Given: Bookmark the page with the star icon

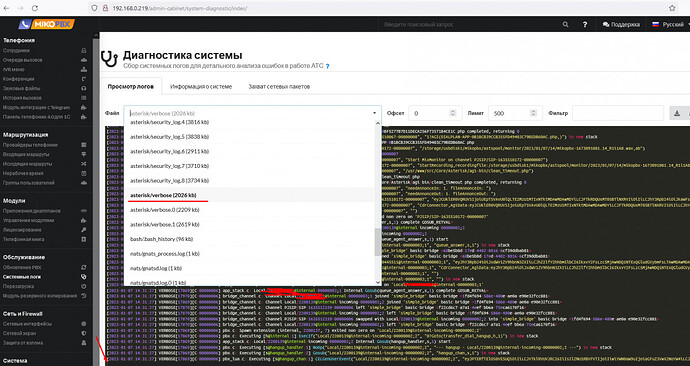Looking at the screenshot, I should coord(672,8).
